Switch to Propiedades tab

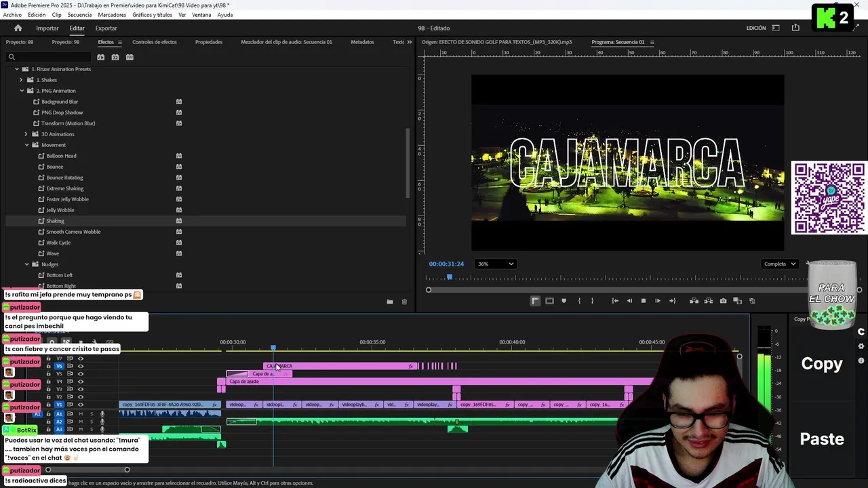209,42
